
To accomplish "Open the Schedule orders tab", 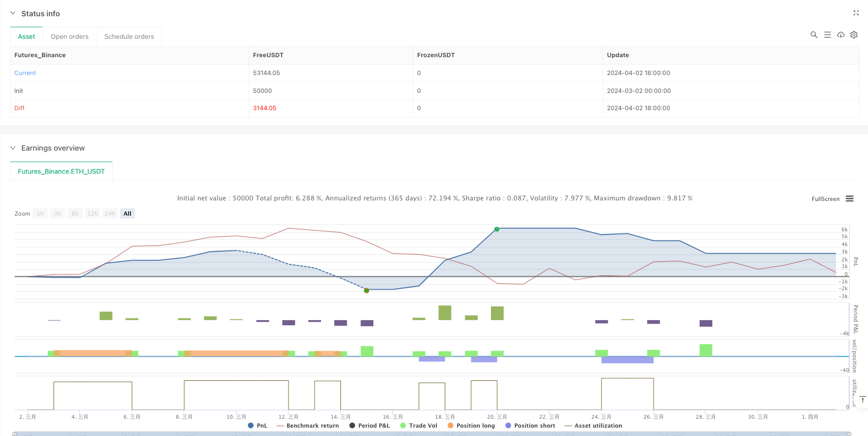I will pos(129,37).
